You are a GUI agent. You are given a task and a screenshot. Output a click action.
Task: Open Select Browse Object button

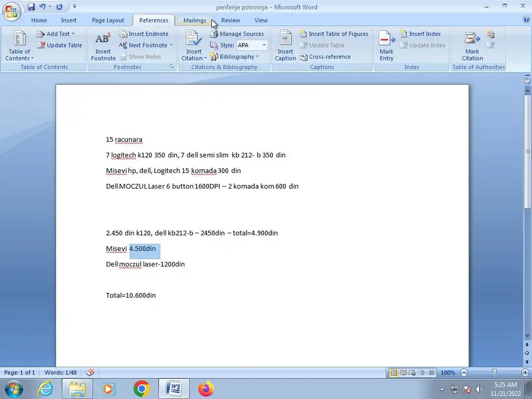tap(527, 353)
